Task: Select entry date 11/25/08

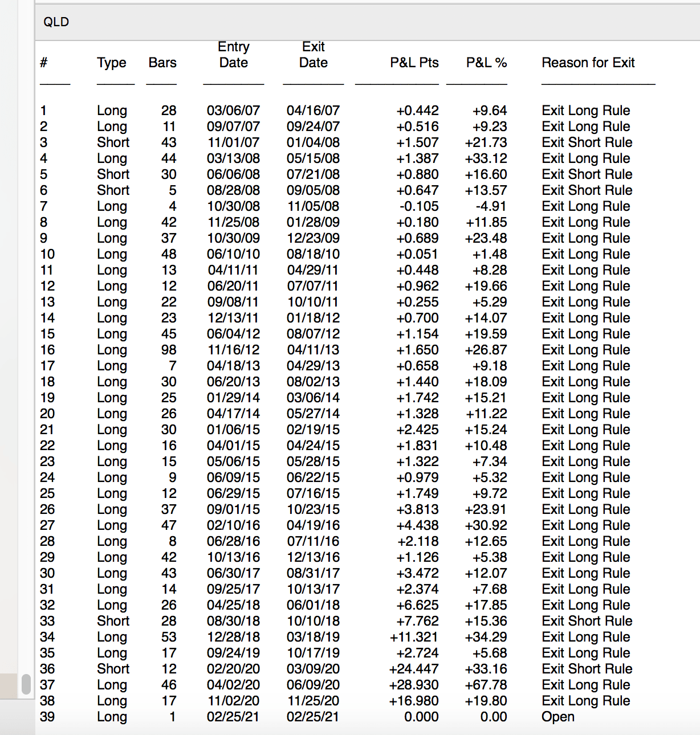Action: [233, 222]
